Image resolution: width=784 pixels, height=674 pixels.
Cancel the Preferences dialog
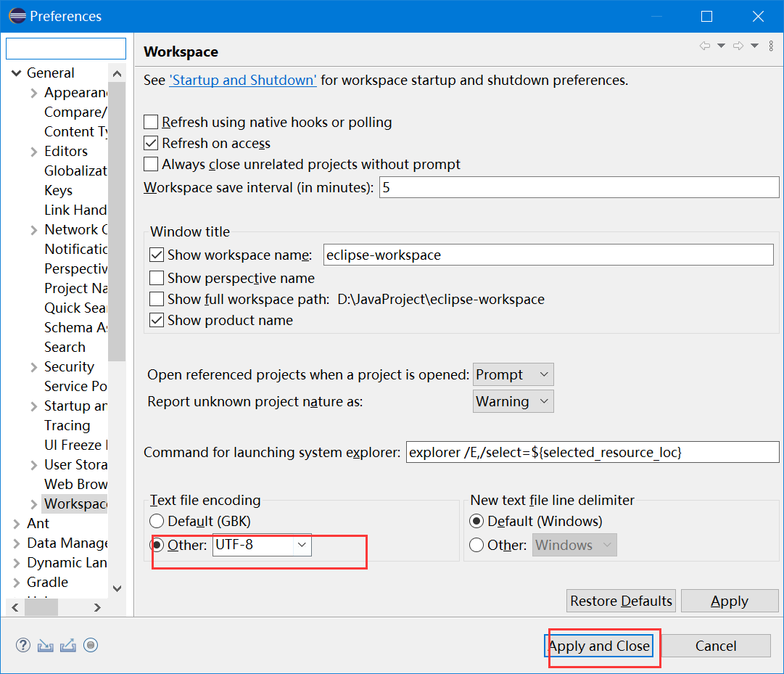(x=716, y=646)
